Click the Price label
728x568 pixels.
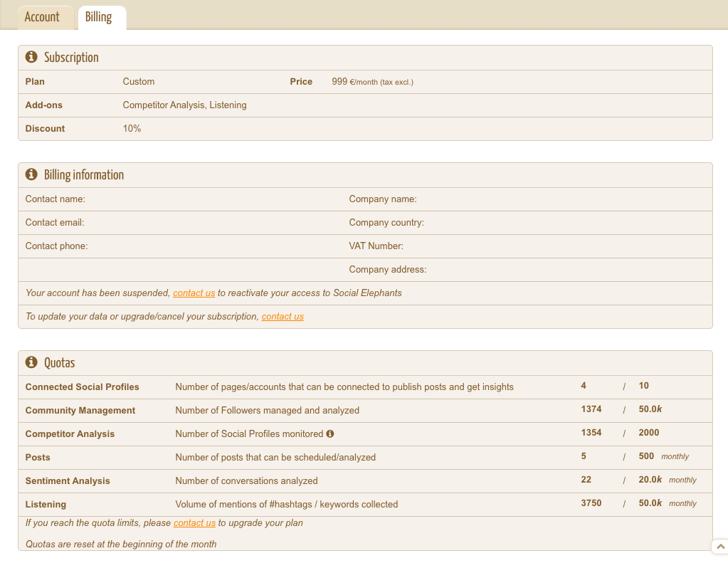(x=301, y=82)
